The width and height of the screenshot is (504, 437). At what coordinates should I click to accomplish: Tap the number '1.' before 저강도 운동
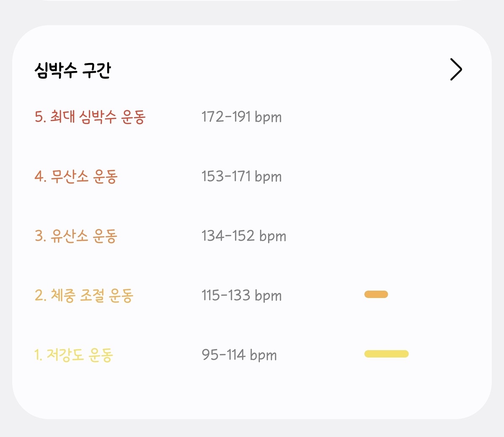click(x=38, y=355)
